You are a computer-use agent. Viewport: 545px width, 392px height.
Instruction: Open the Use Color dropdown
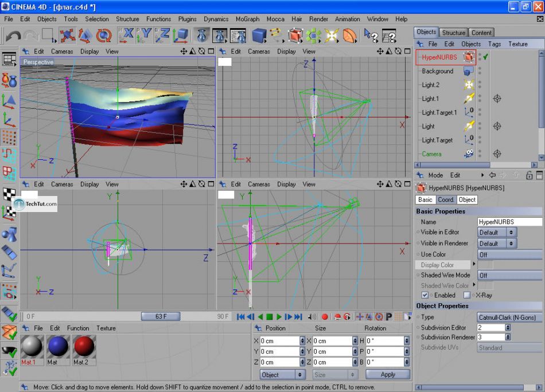click(x=509, y=254)
